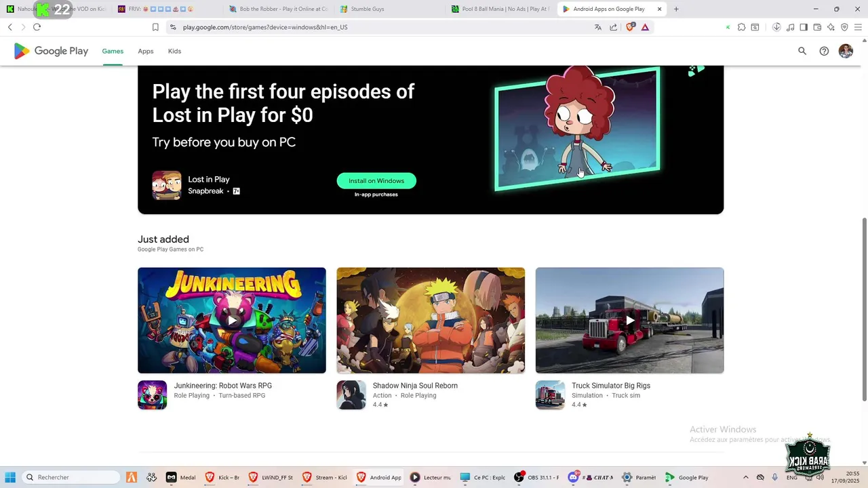Open the Brave Shields lion icon
Screen dimensions: 868x488
point(631,27)
